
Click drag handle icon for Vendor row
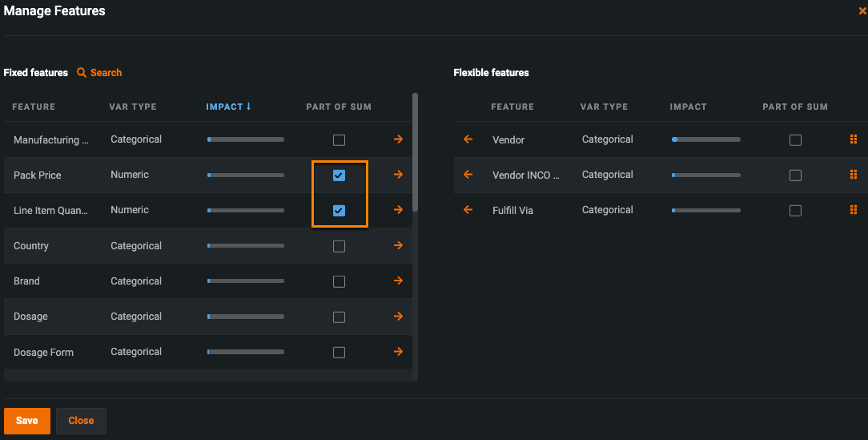point(853,139)
